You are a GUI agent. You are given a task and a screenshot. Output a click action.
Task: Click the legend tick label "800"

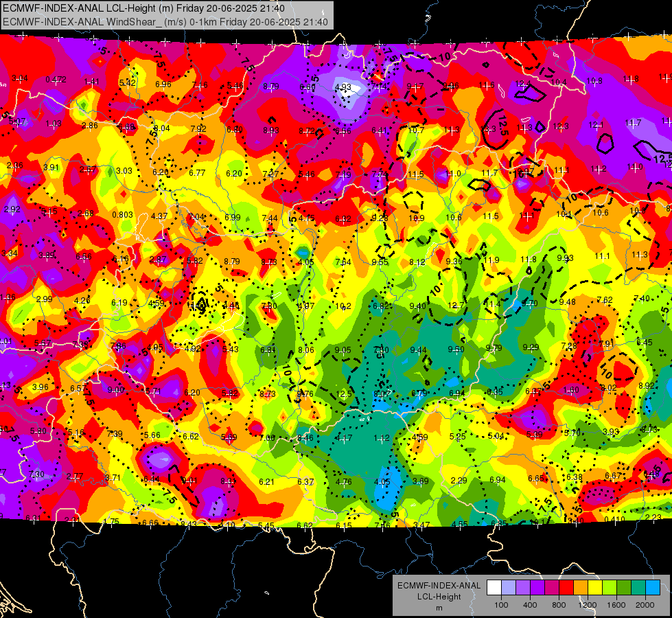coord(559,605)
